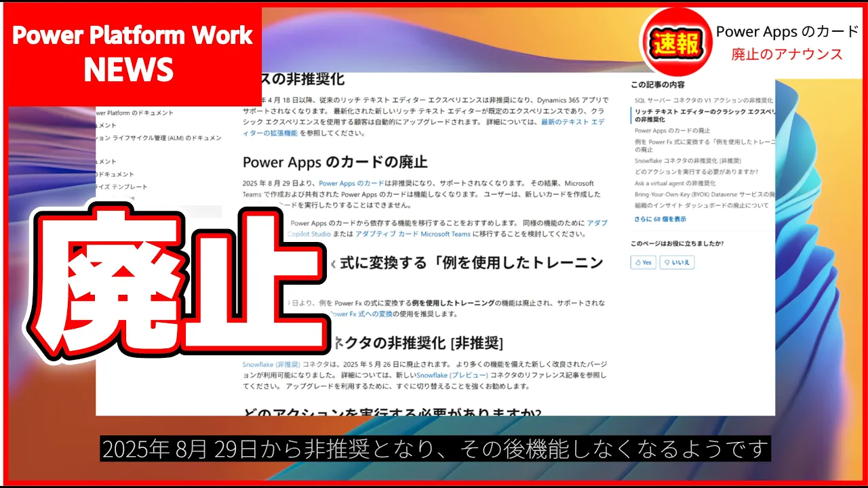868x488 pixels.
Task: Open '例を Power Fx 式に変換する' contents link
Action: click(x=705, y=145)
